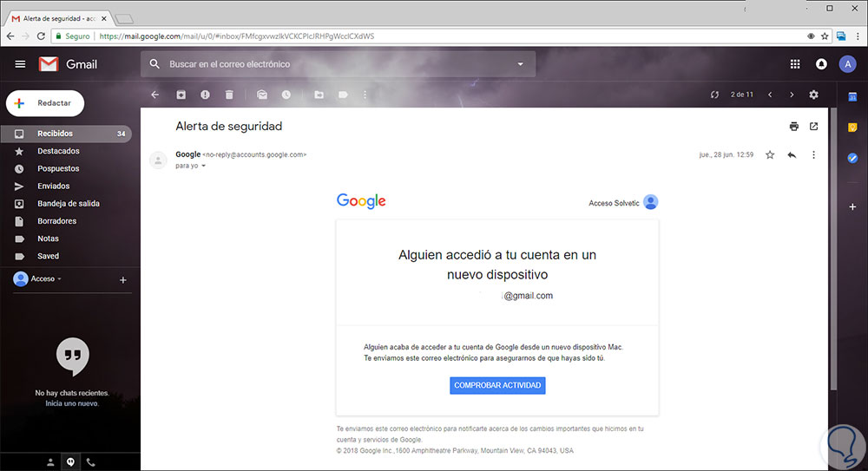868x471 pixels.
Task: Refresh the mailbox sync icon
Action: (714, 95)
